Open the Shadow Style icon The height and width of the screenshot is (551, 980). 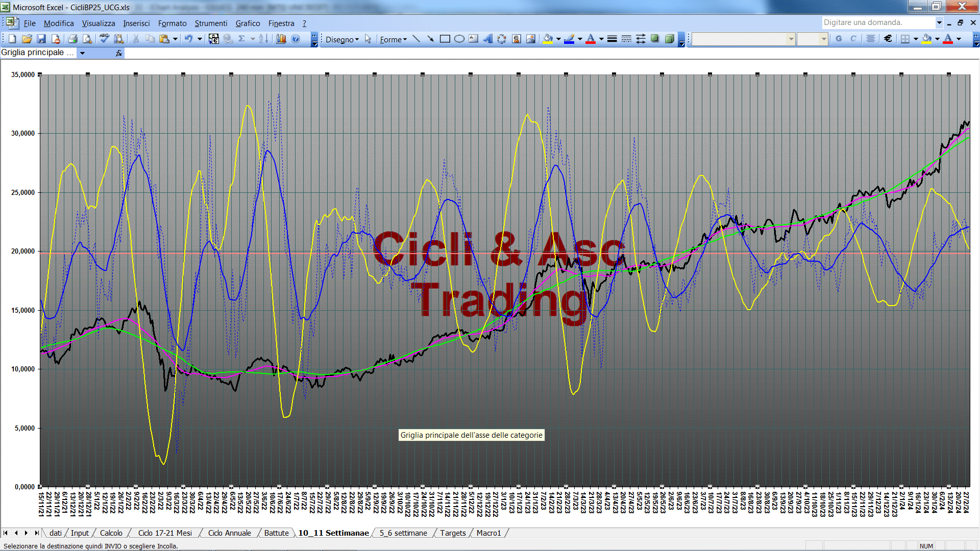tap(655, 39)
